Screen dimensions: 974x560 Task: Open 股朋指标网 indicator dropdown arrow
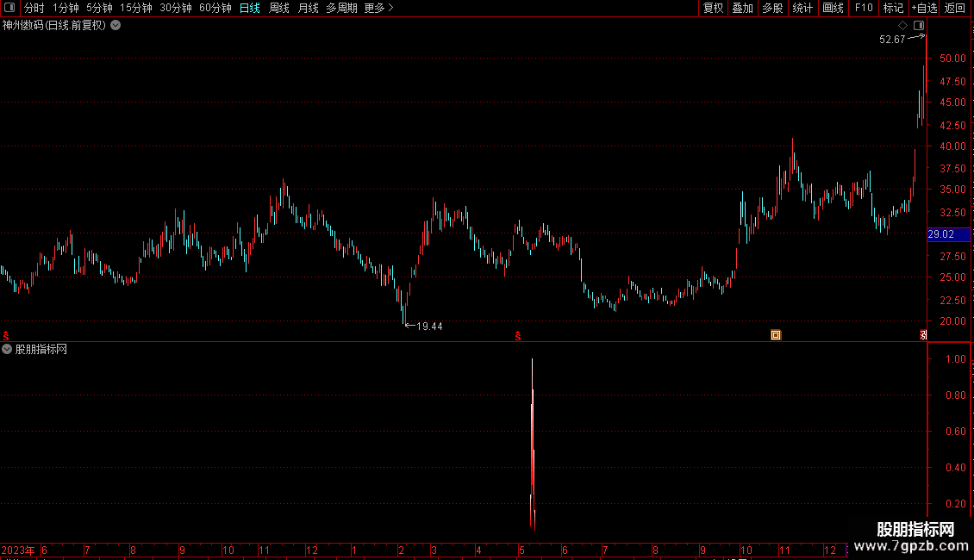[x=7, y=349]
